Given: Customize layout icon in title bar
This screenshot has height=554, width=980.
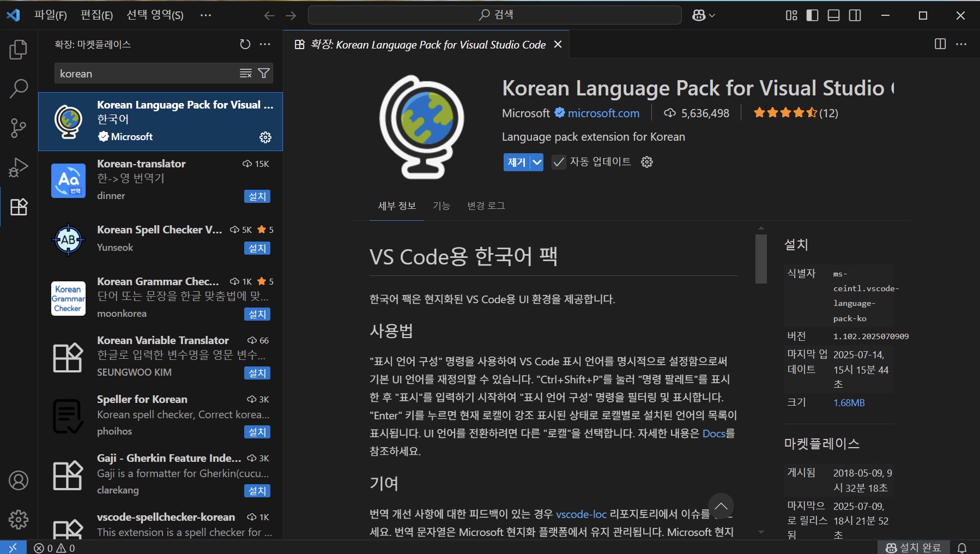Looking at the screenshot, I should click(791, 15).
